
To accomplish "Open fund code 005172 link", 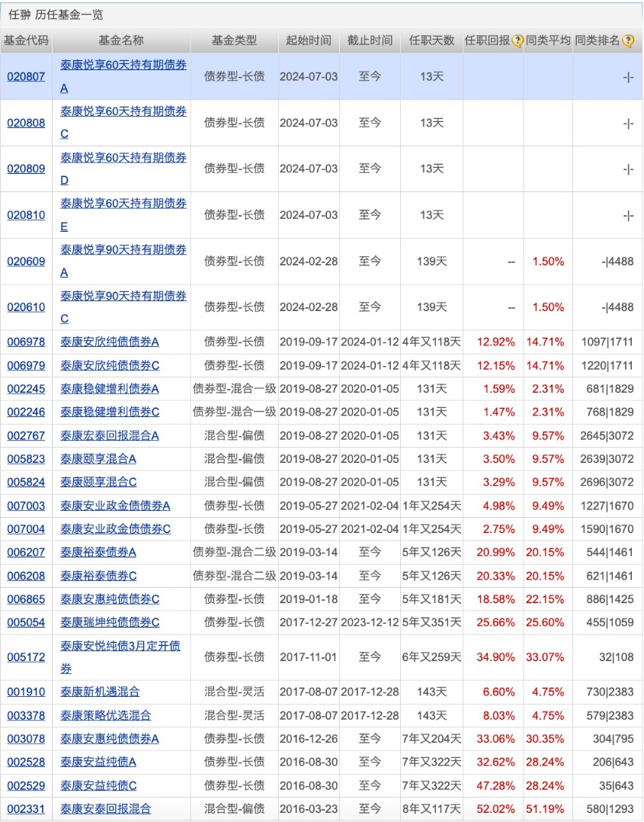I will coord(26,657).
